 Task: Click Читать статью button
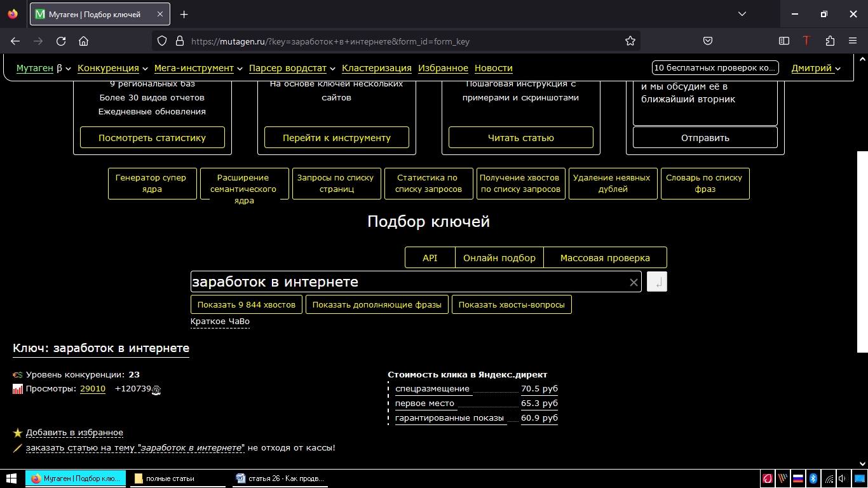coord(521,137)
